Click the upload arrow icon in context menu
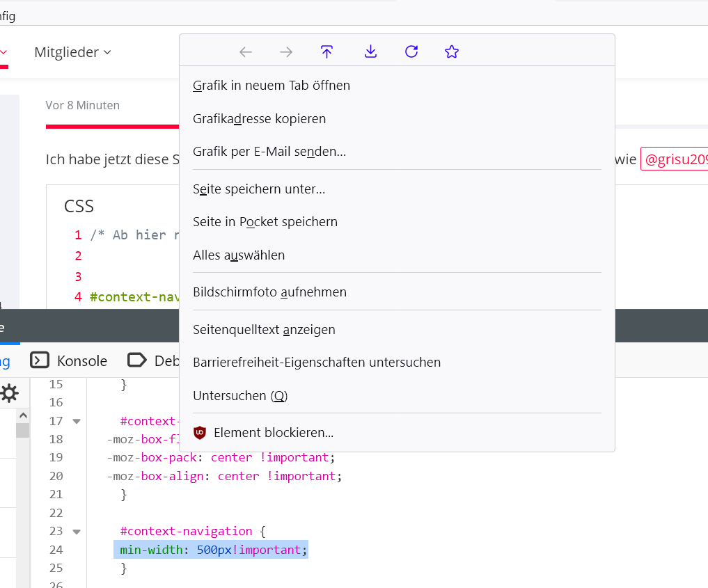Viewport: 708px width, 588px height. pyautogui.click(x=327, y=51)
